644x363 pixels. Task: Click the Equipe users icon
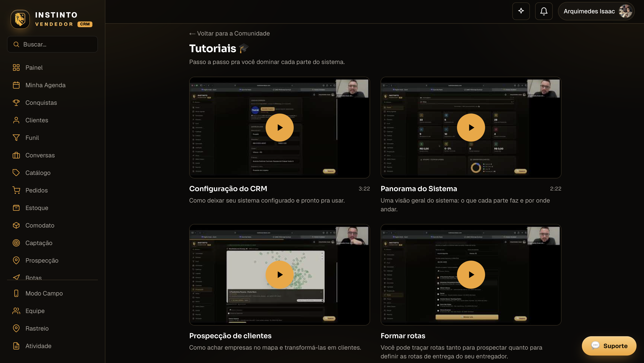coord(16,311)
